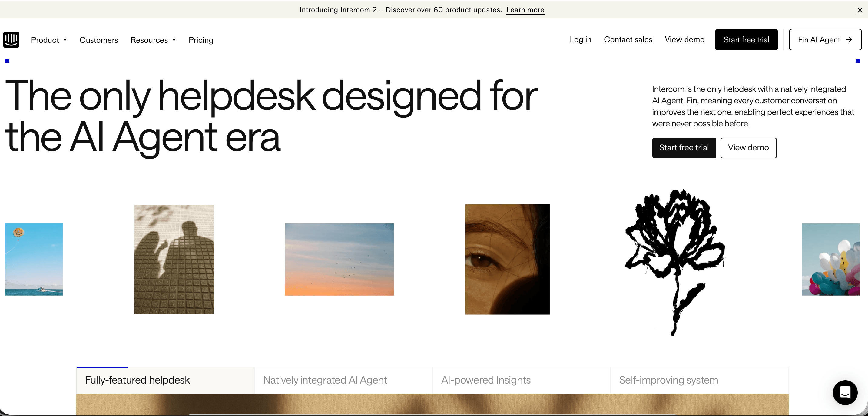Expand the Product dropdown menu
Image resolution: width=868 pixels, height=416 pixels.
49,40
